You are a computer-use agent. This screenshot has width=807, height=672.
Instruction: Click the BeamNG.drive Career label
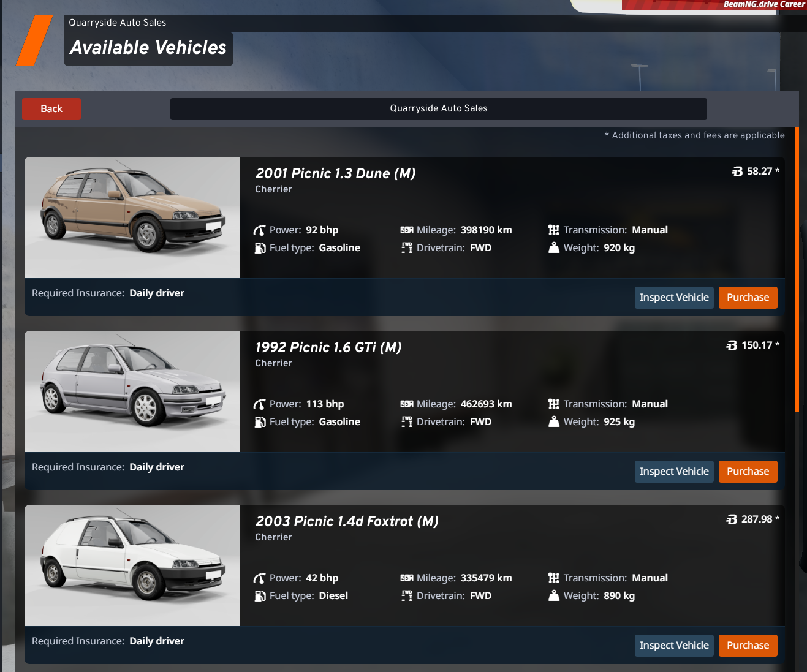coord(764,4)
